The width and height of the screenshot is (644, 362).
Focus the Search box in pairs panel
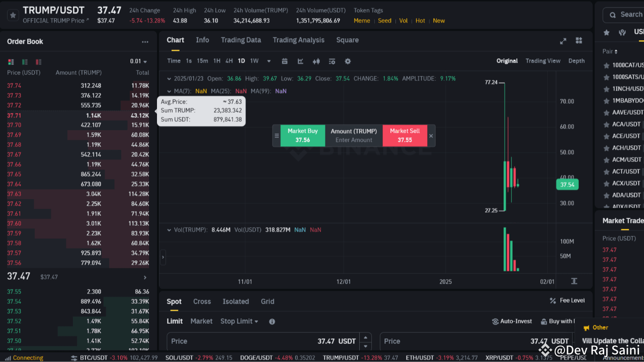tap(623, 15)
